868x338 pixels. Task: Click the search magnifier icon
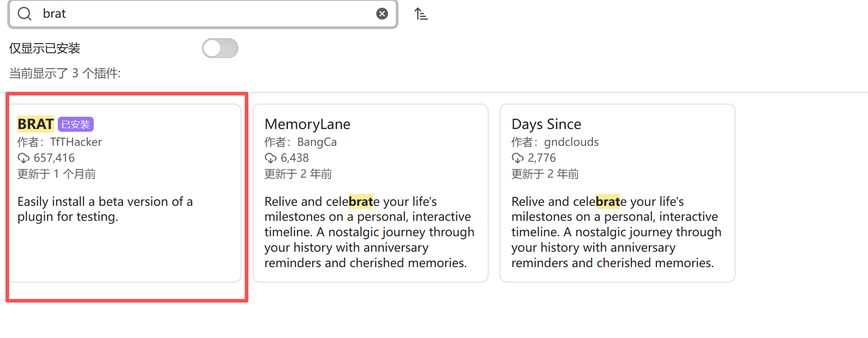coord(25,14)
